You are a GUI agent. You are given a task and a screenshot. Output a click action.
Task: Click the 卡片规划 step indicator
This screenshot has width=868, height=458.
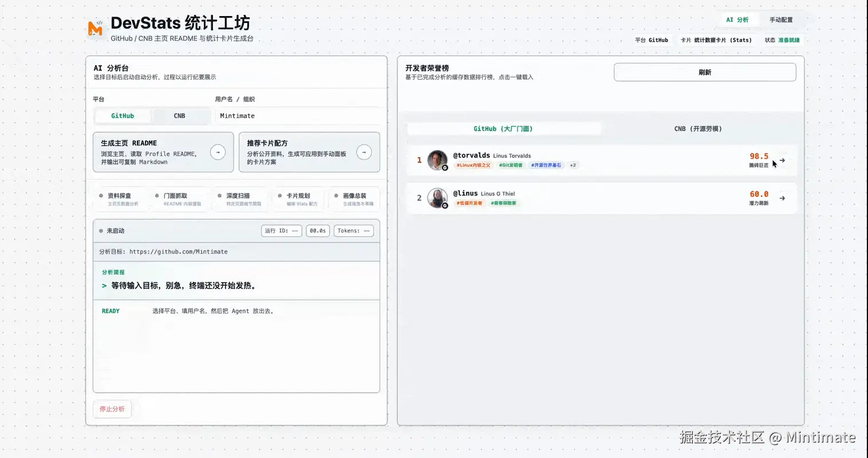point(298,199)
